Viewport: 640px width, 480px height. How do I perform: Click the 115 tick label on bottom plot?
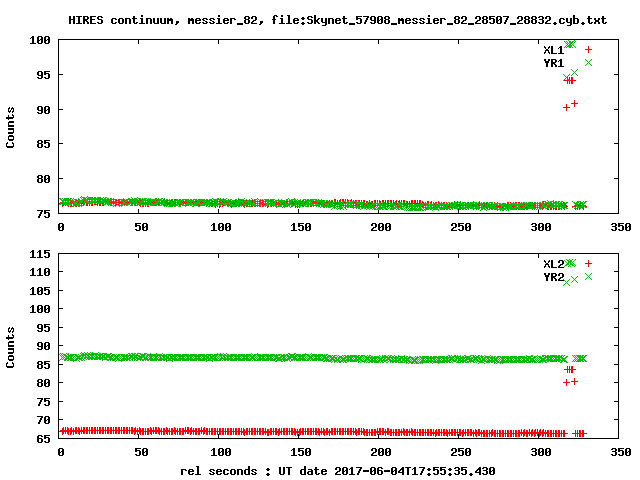click(x=40, y=254)
